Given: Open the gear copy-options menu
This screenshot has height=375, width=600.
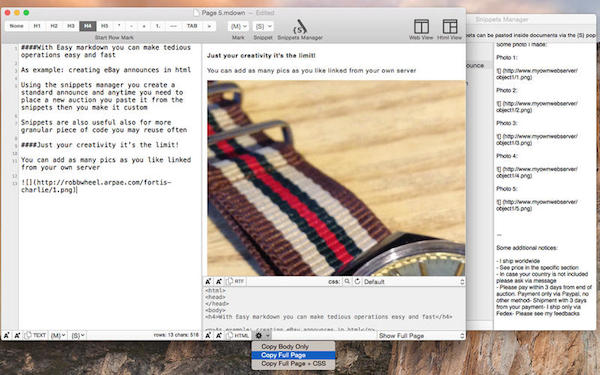Looking at the screenshot, I should [262, 336].
